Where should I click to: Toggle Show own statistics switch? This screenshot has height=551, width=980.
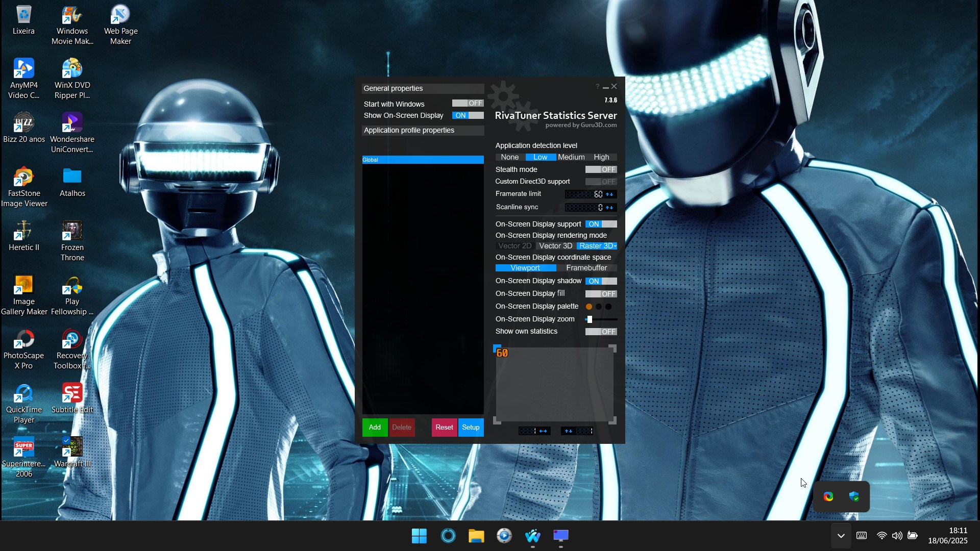point(601,332)
